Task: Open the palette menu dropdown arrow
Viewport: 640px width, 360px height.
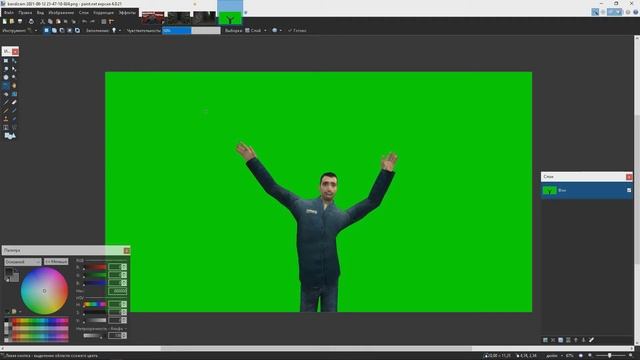Action: click(x=20, y=312)
